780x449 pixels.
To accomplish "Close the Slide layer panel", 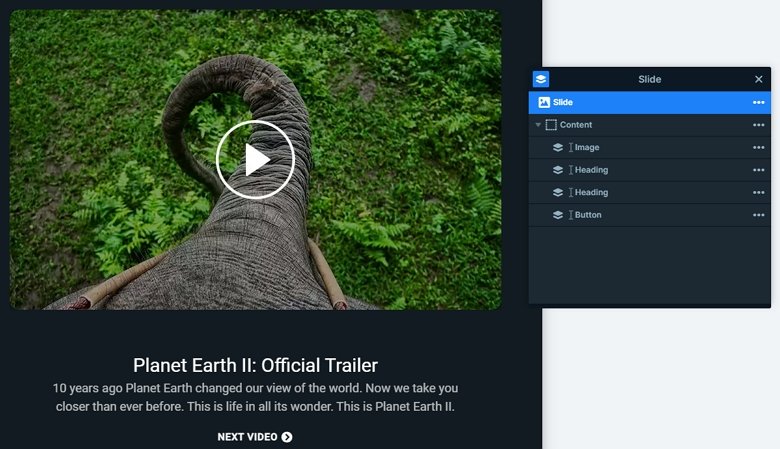I will 759,79.
